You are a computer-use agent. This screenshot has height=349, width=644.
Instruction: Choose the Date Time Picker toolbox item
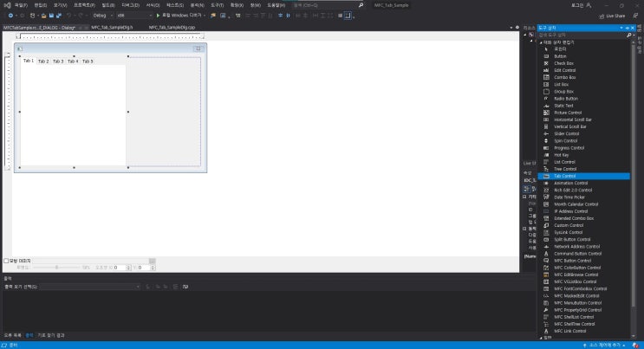(x=584, y=197)
